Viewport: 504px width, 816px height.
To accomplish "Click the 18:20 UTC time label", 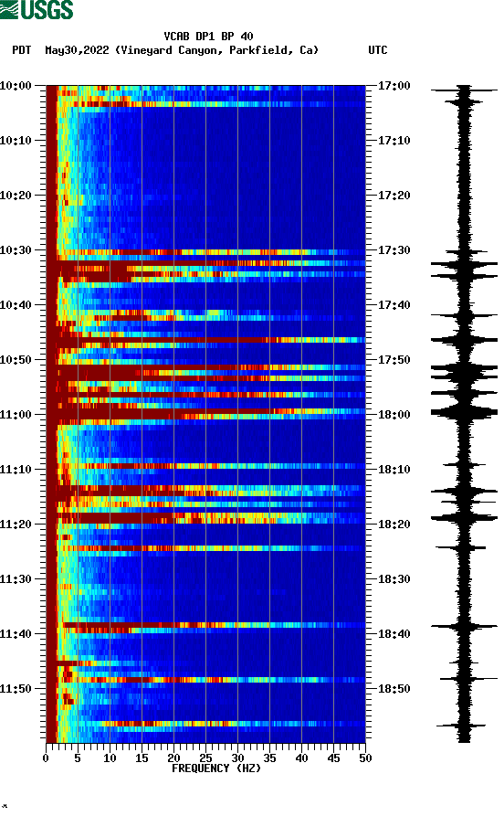I will (394, 525).
